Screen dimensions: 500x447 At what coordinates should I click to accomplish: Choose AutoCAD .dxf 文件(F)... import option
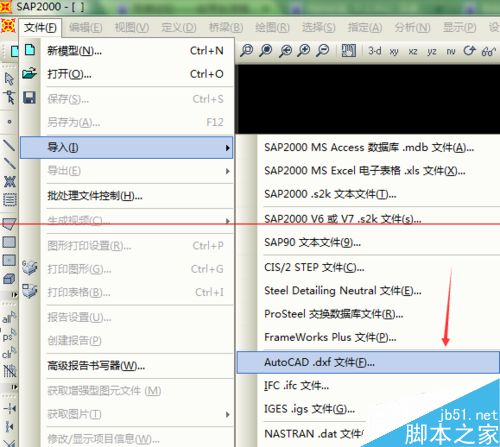368,362
